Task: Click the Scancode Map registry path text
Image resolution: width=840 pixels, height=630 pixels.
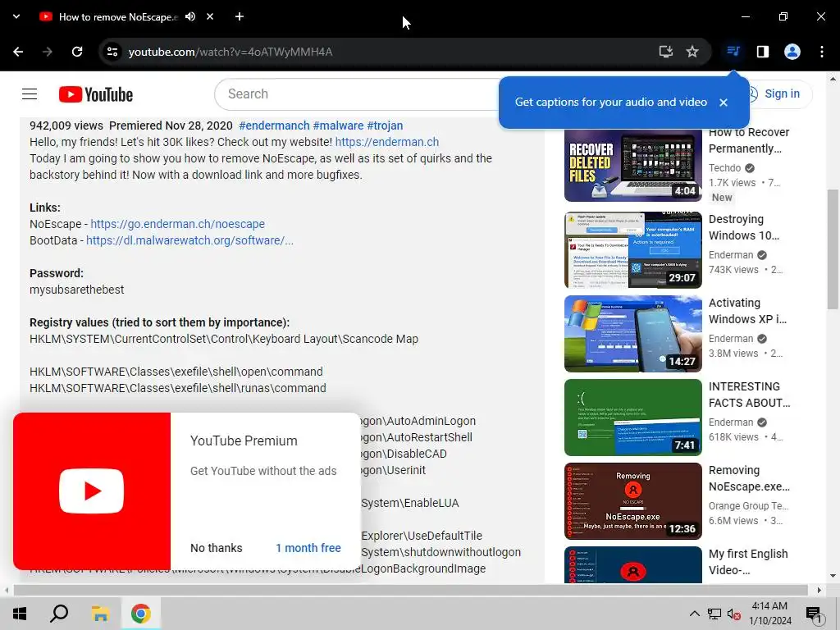Action: click(x=224, y=339)
